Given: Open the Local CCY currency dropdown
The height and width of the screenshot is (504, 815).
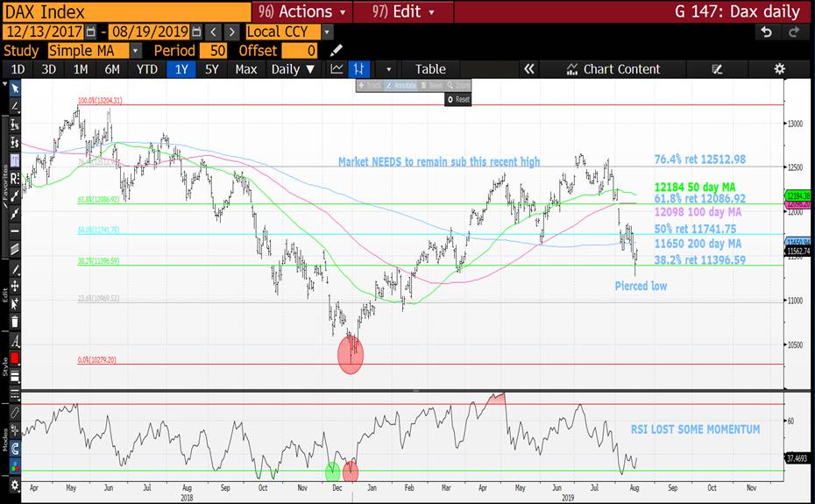Looking at the screenshot, I should tap(289, 32).
